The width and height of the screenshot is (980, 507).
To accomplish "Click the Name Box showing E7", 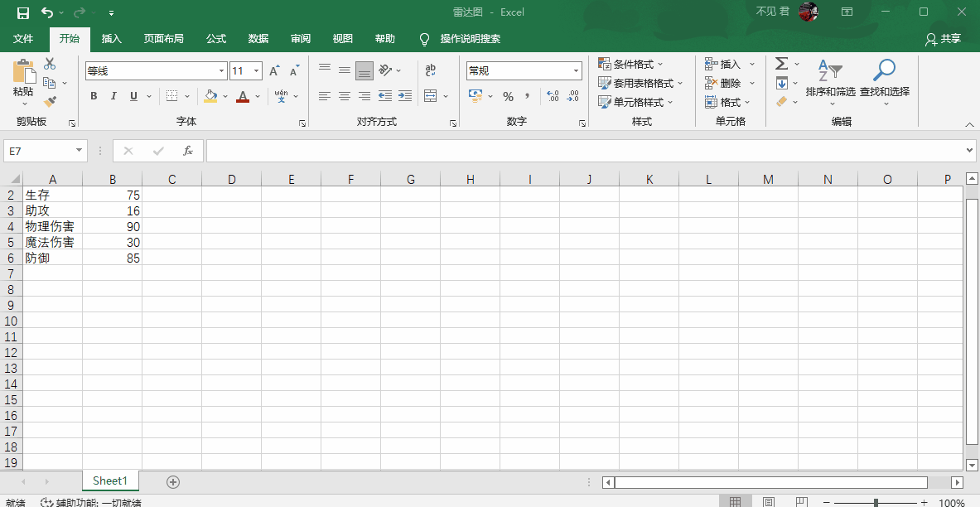I will tap(45, 151).
